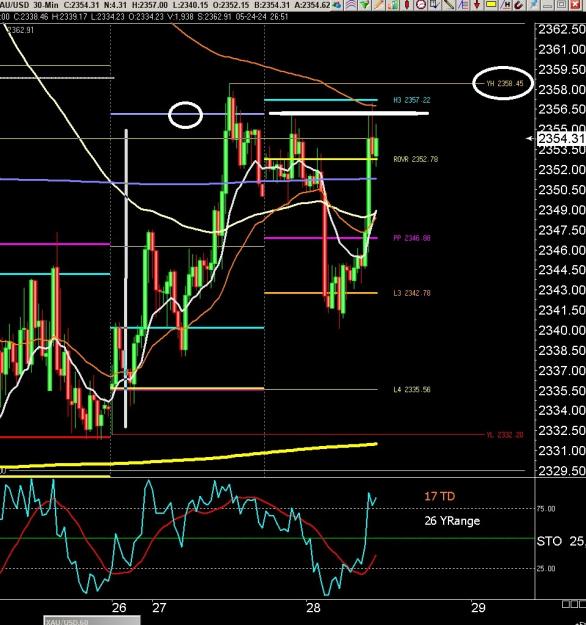This screenshot has height=625, width=586.
Task: Click the red candlestick chart icon
Action: point(407,4)
